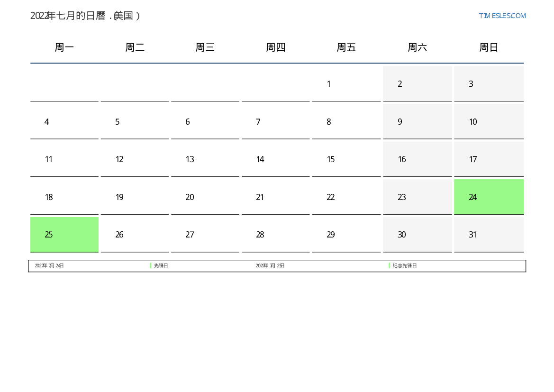Screen dimensions: 554x392
Task: Select the 周五 column header
Action: [346, 47]
